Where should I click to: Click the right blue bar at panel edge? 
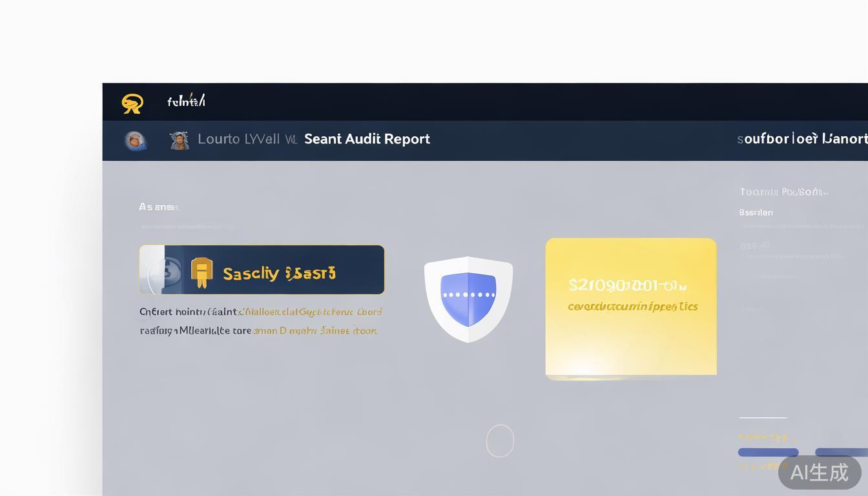(842, 452)
